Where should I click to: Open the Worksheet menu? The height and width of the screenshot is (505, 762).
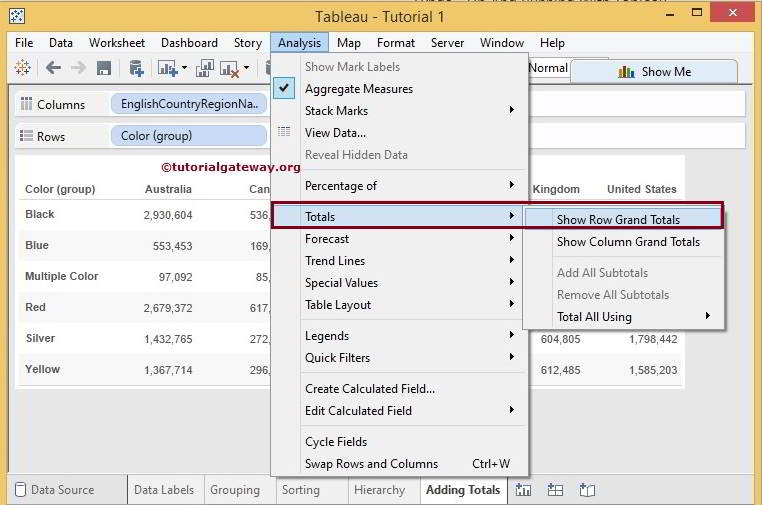point(117,43)
